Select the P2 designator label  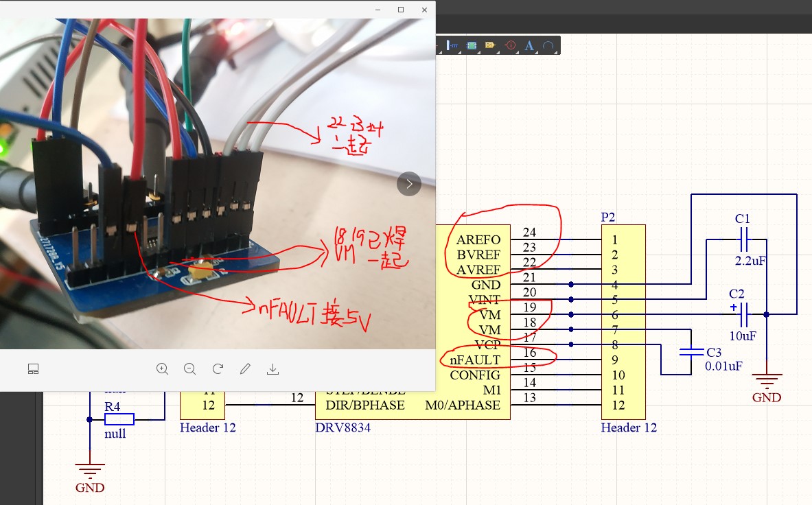[x=608, y=217]
